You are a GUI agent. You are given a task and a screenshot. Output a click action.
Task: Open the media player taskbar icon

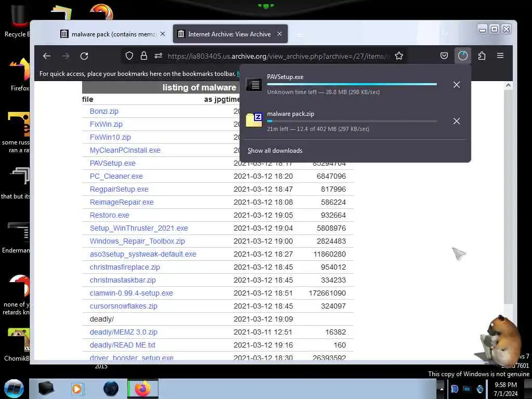(77, 389)
